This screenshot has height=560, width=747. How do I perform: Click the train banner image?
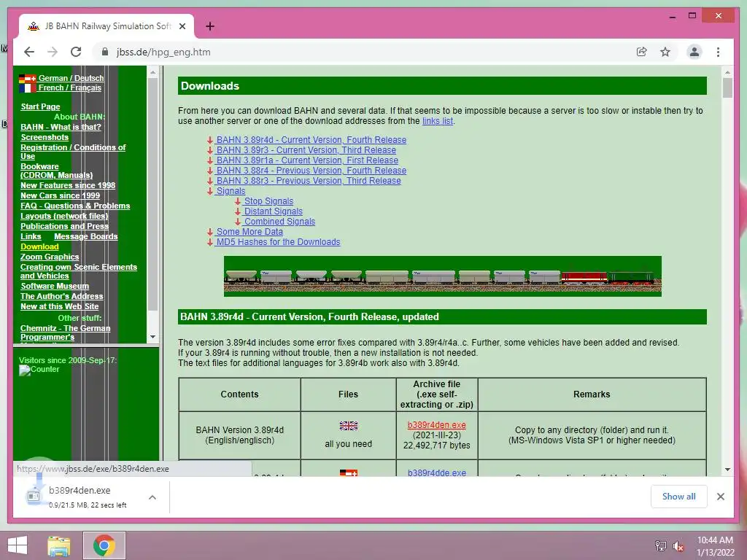pyautogui.click(x=443, y=276)
